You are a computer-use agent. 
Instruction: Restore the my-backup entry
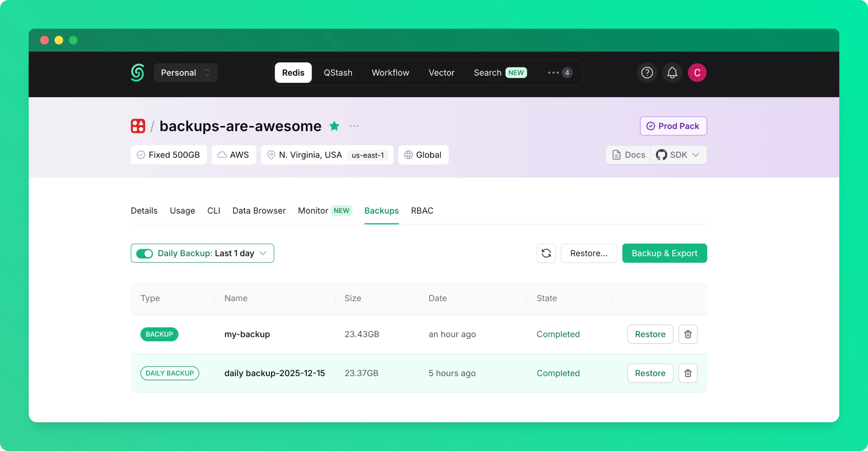point(650,334)
